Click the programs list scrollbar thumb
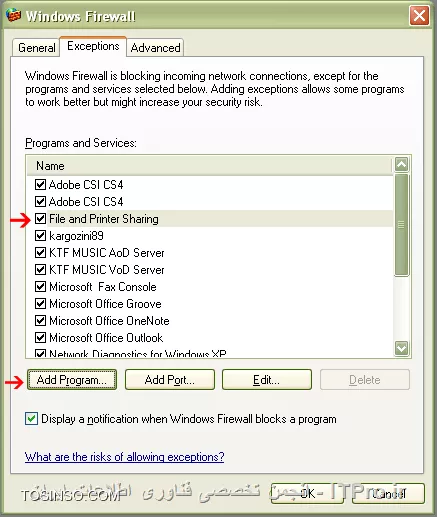Viewport: 437px width, 517px height. tap(401, 225)
